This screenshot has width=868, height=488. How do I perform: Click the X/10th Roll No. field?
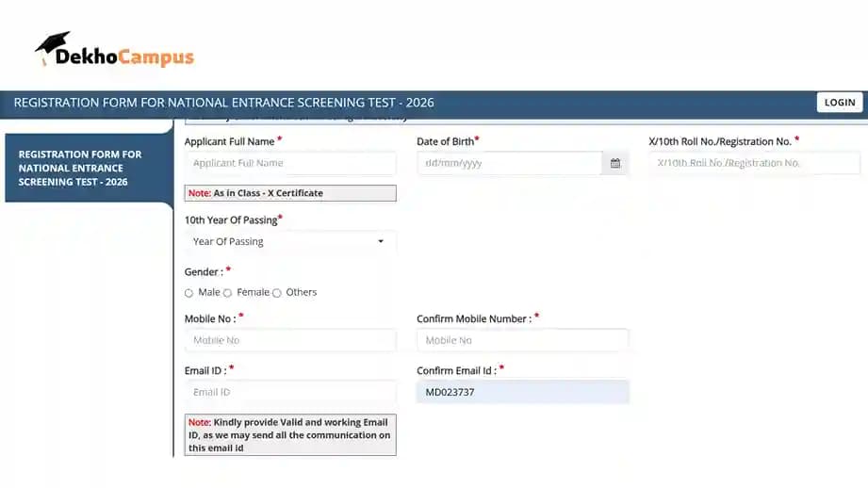[x=754, y=163]
